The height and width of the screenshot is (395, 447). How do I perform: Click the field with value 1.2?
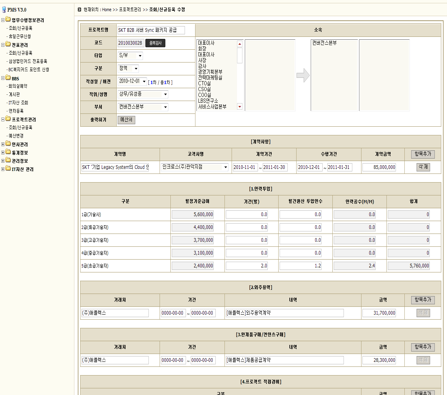coord(301,266)
